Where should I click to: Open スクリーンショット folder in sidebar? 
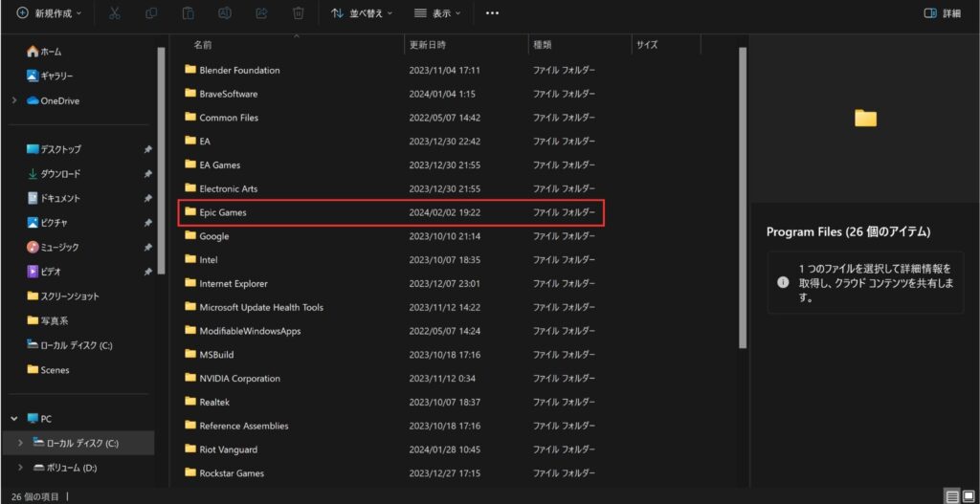[x=62, y=296]
